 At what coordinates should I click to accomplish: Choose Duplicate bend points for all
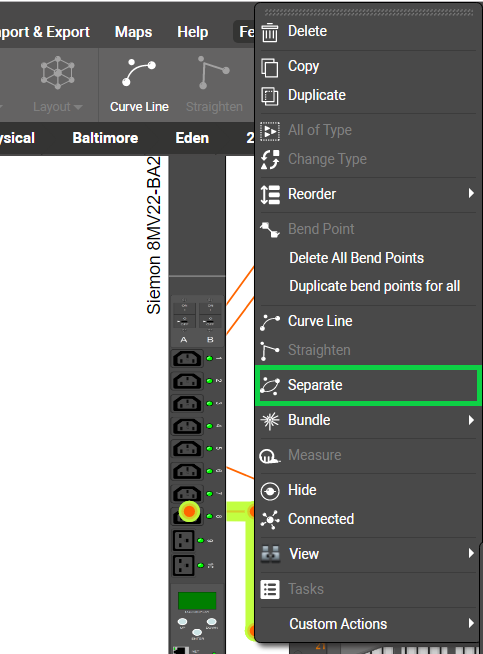(375, 286)
